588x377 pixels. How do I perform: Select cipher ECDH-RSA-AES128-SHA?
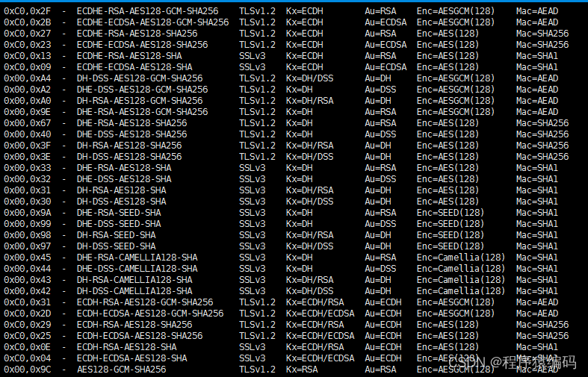126,347
